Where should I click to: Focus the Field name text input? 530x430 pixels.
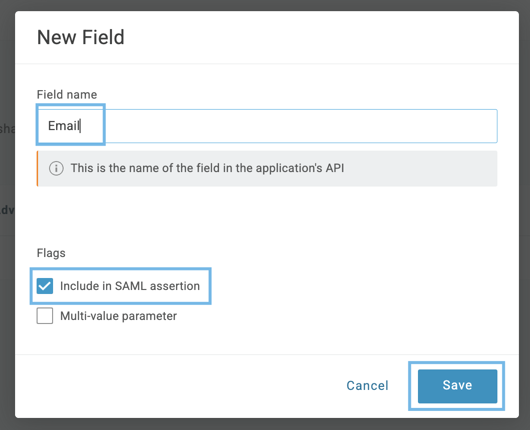click(267, 126)
